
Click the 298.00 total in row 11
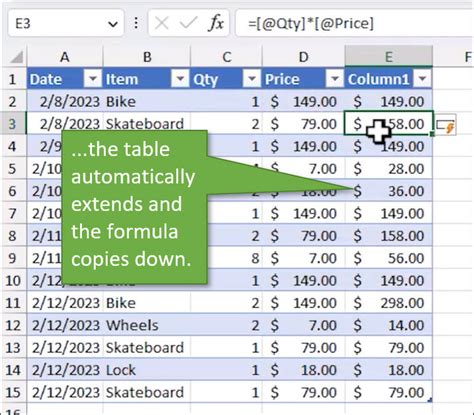tap(389, 303)
